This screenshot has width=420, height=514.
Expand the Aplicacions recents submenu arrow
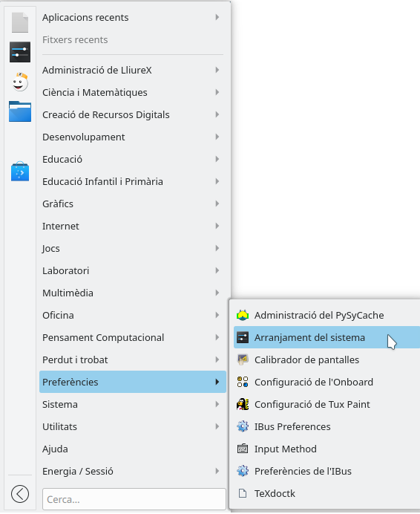[x=217, y=17]
